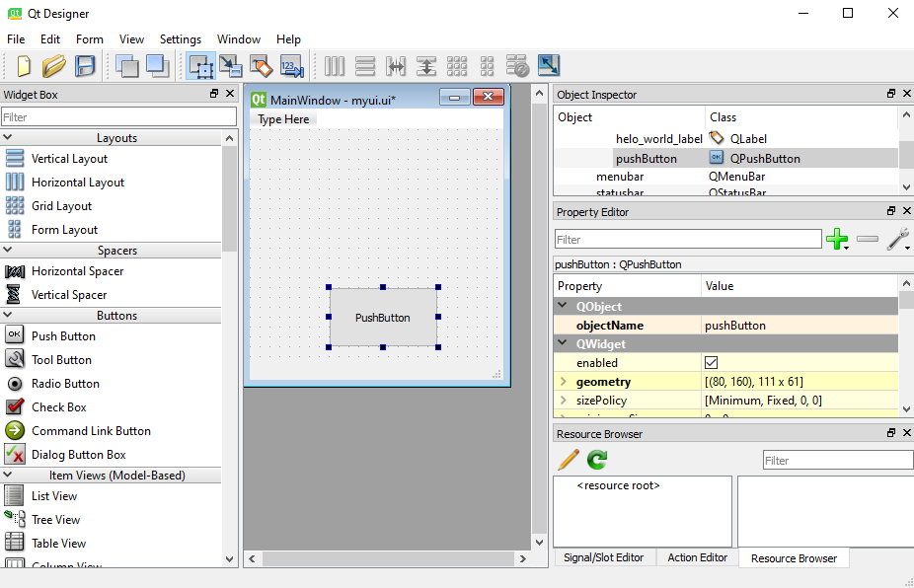Expand the geometry property row
Screen dimensions: 914x588
(x=564, y=382)
